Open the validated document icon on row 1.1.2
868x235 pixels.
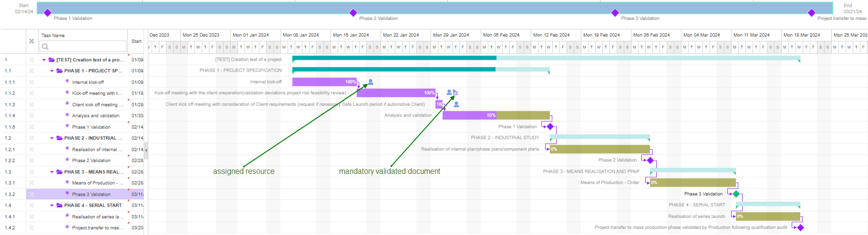point(455,93)
